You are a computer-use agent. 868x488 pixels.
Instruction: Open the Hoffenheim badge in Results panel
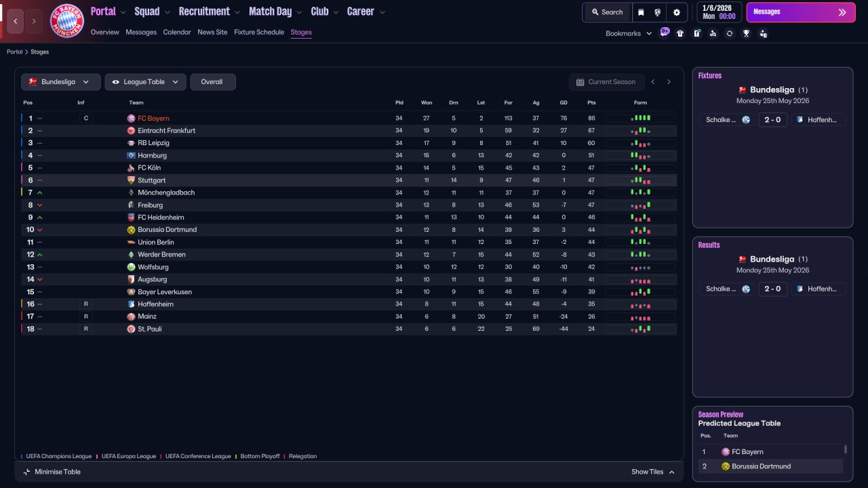800,289
